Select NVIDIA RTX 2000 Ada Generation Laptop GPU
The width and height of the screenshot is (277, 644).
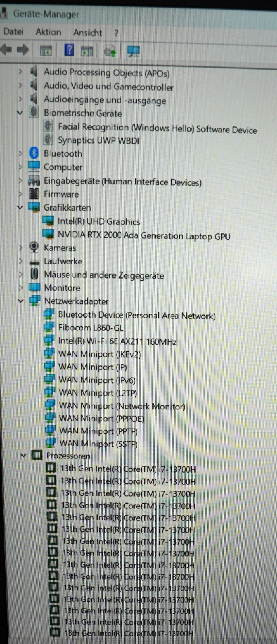(x=144, y=235)
